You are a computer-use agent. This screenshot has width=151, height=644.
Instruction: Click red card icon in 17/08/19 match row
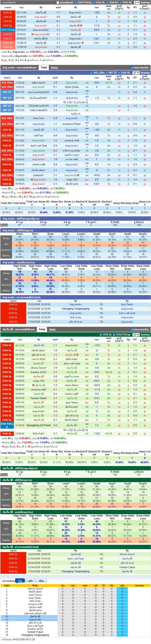[83, 43]
